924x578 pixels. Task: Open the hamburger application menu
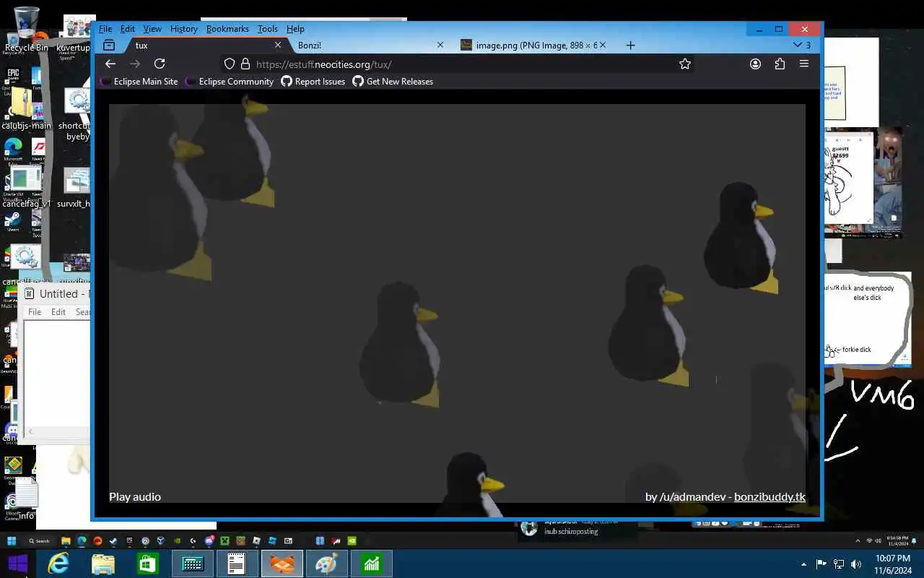click(x=803, y=64)
